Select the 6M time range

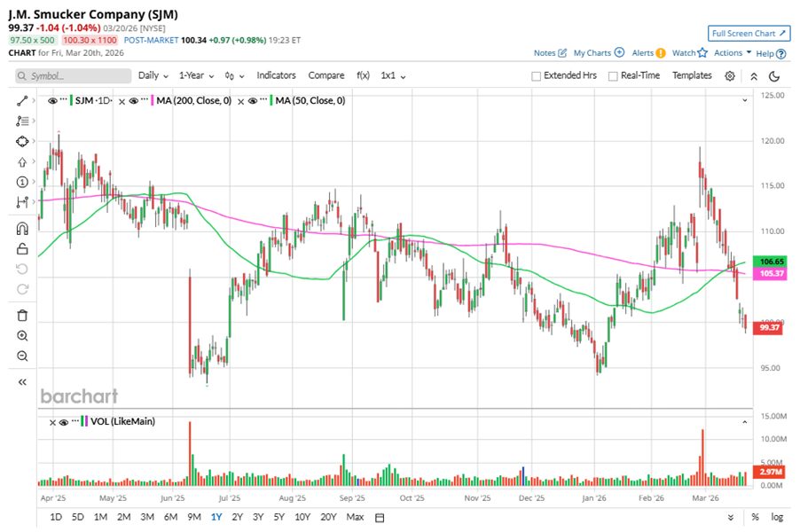(x=170, y=517)
